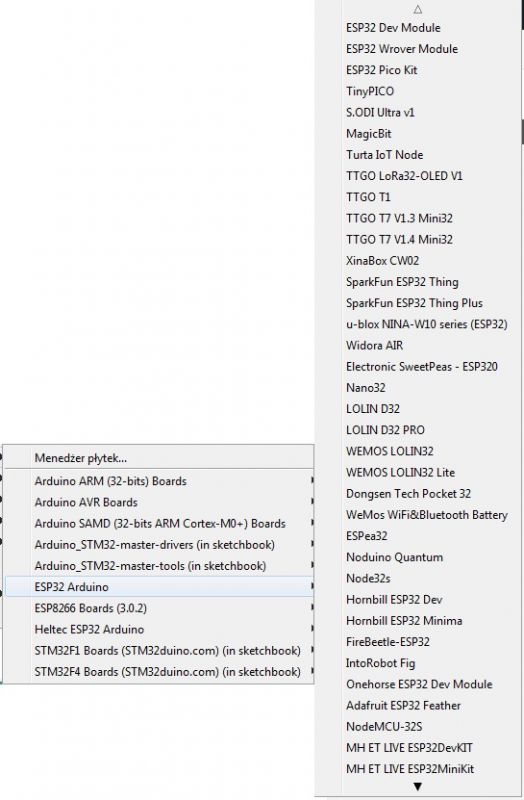Pick FireBeetle-ESP32 board

(x=418, y=642)
